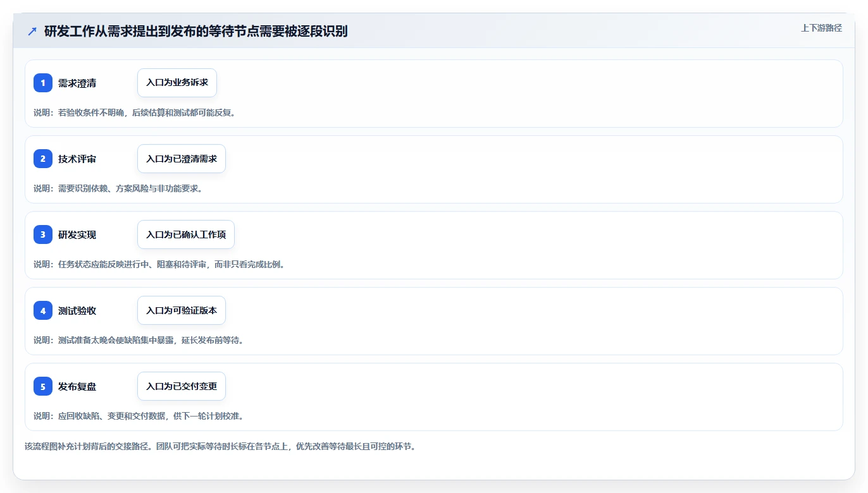Click the note about 验收条件不明确
Screen dimensions: 868x493
point(135,113)
